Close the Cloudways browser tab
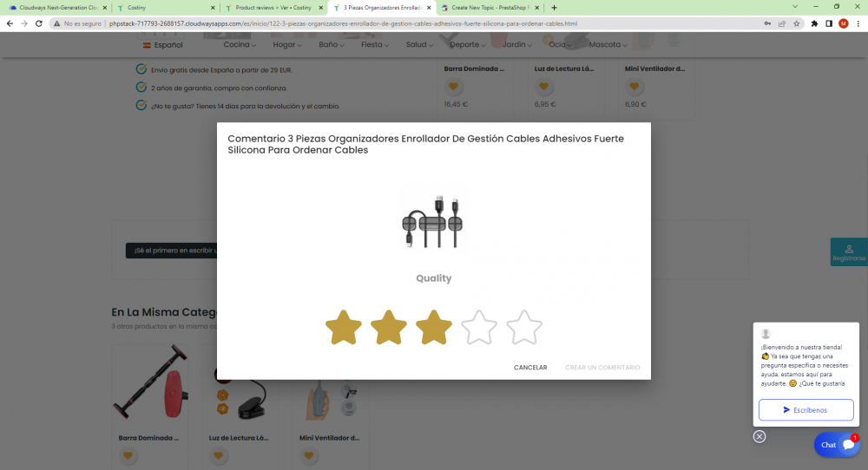 tap(105, 8)
